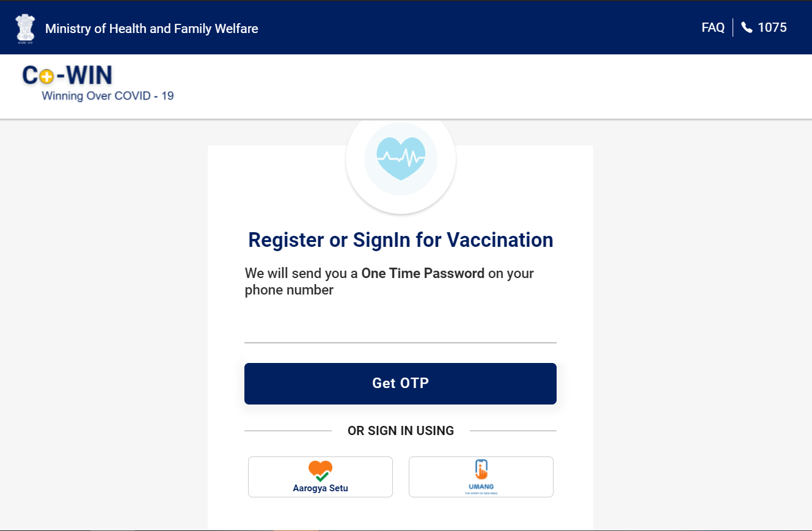Image resolution: width=812 pixels, height=531 pixels.
Task: Open the FAQ page
Action: [712, 27]
